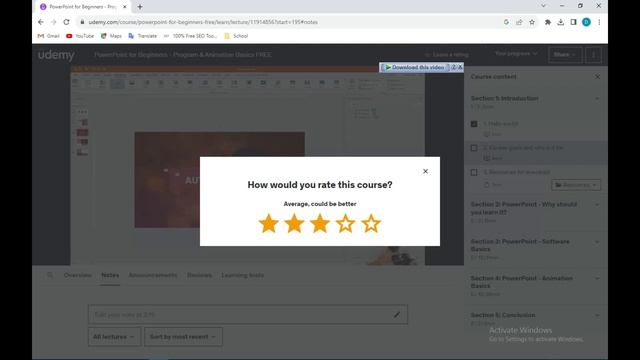Open the All lectures filter dropdown

114,337
